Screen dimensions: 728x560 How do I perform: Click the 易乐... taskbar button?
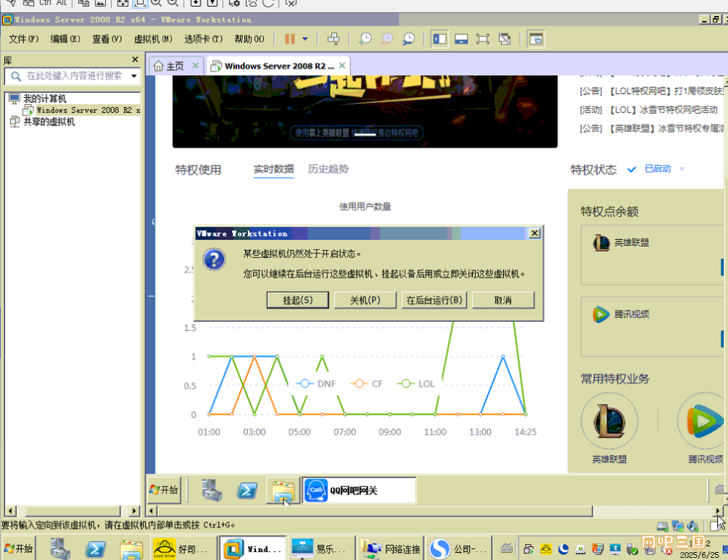tap(322, 549)
